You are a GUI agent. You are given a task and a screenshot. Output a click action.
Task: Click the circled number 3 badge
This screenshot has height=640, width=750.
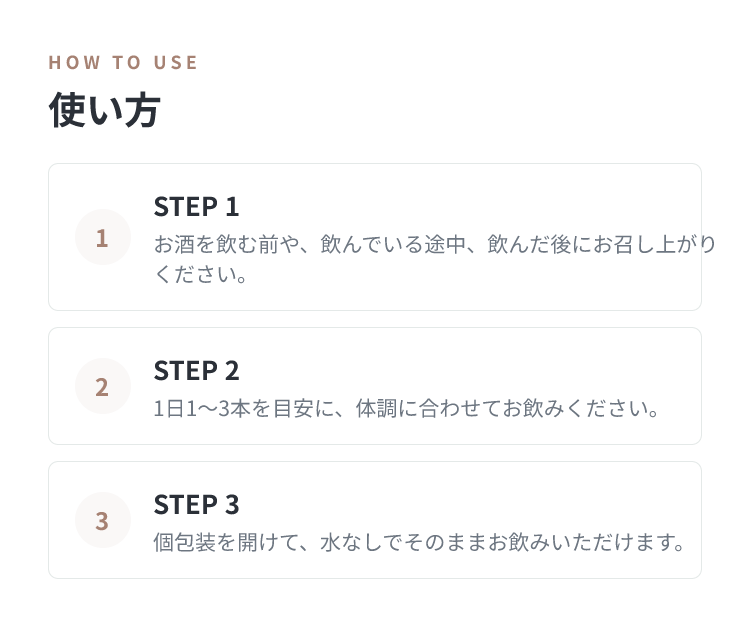[x=103, y=520]
